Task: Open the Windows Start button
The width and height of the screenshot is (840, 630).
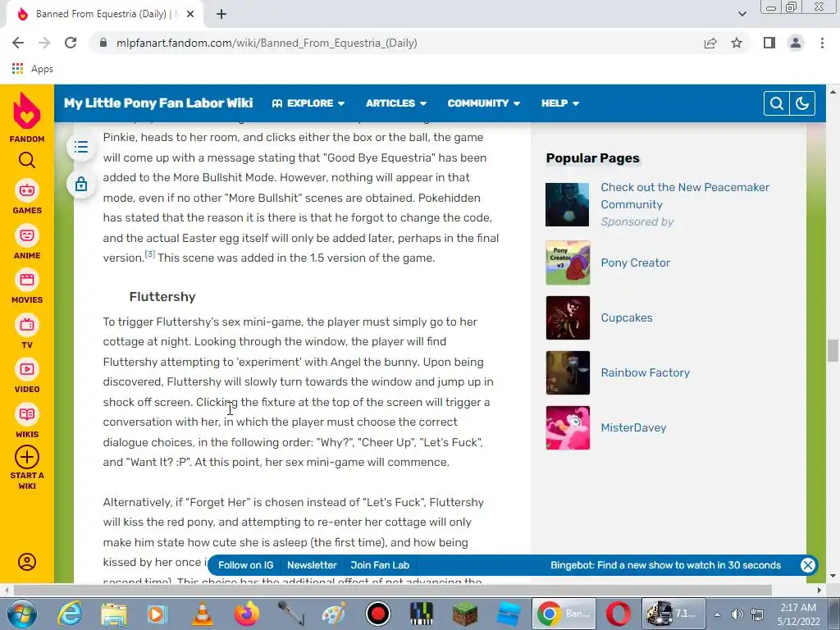Action: 22,614
